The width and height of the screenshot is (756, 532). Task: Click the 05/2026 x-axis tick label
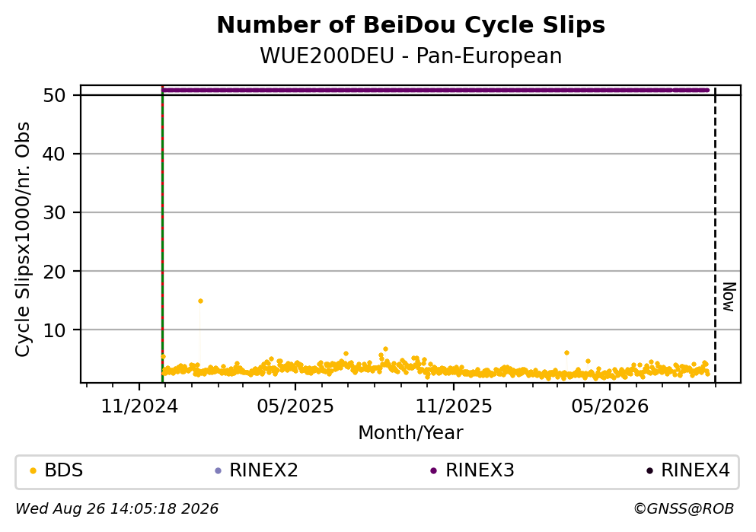click(x=610, y=406)
